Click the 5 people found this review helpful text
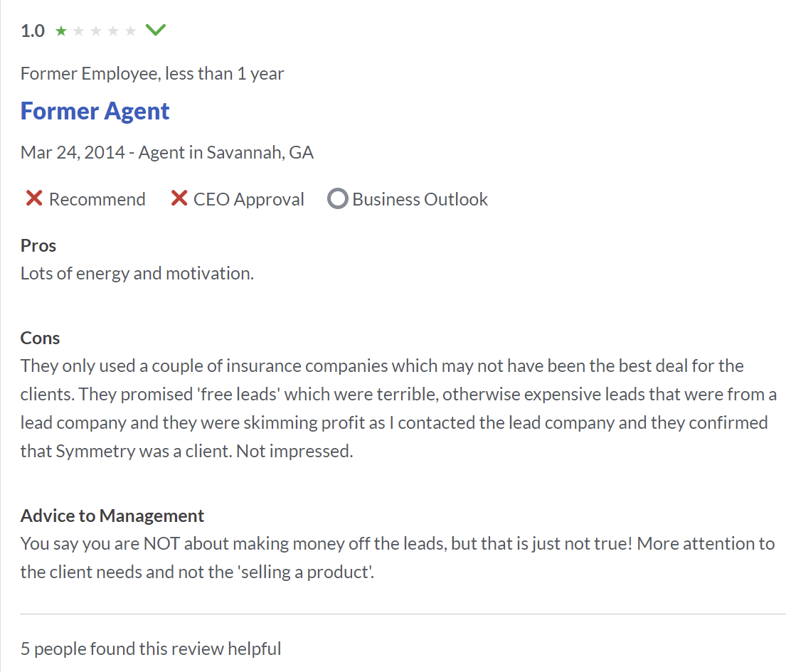The image size is (786, 672). pos(150,649)
